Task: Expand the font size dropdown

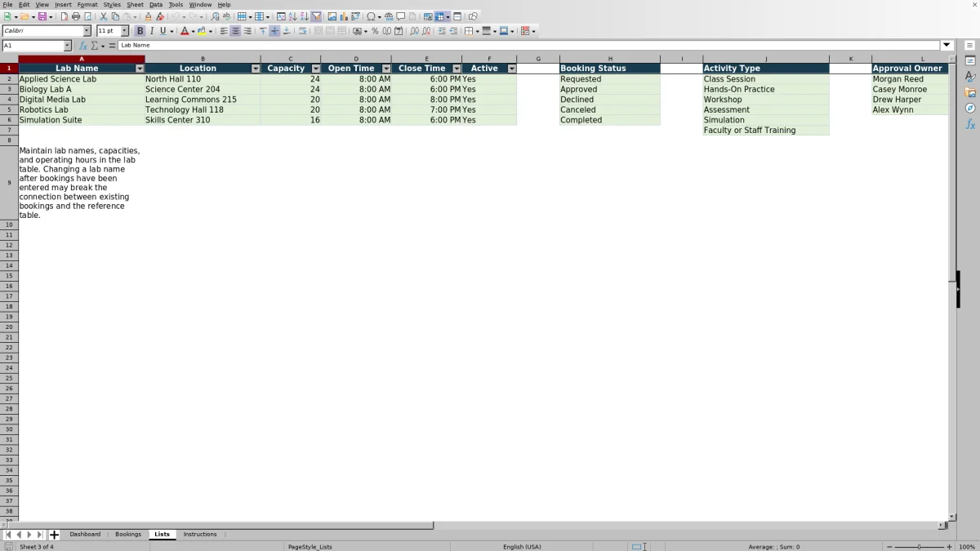Action: tap(125, 31)
